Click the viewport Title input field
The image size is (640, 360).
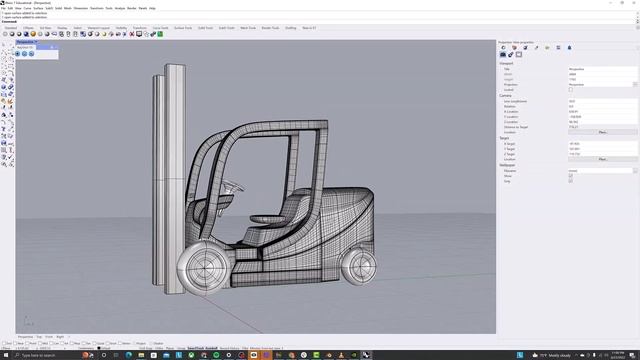point(602,69)
